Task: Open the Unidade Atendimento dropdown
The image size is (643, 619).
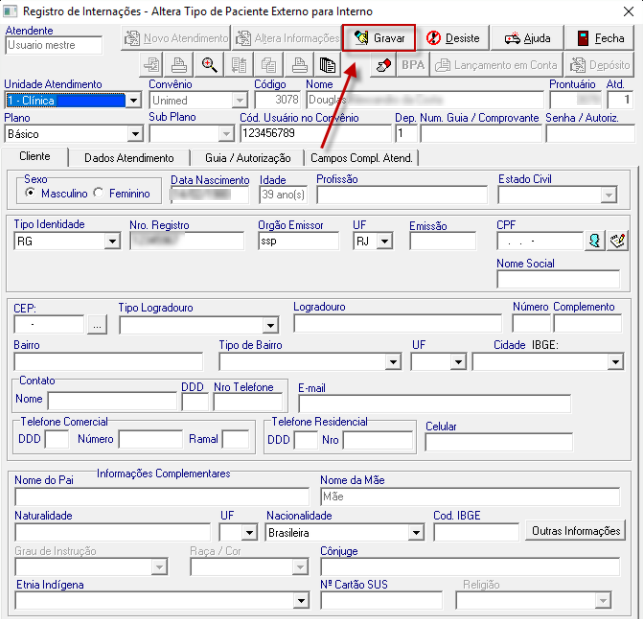Action: [x=134, y=100]
